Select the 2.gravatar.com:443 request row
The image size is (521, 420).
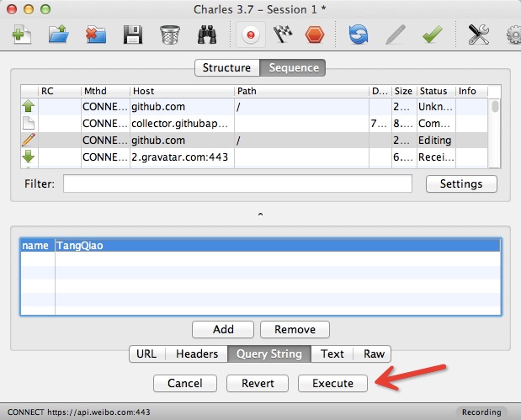tap(182, 157)
